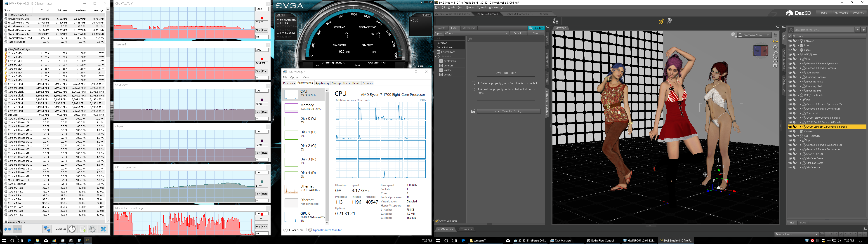Screen dimensions: 868x244
Task: Open Task Manager's App history tab
Action: (322, 83)
